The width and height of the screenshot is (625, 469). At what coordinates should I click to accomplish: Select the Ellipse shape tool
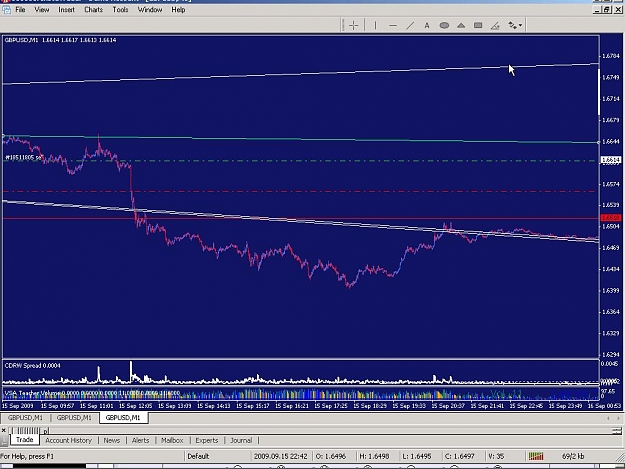tap(444, 26)
